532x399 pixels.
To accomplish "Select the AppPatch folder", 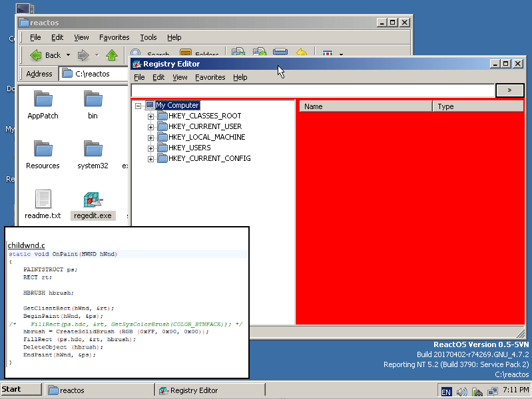I will pyautogui.click(x=43, y=105).
